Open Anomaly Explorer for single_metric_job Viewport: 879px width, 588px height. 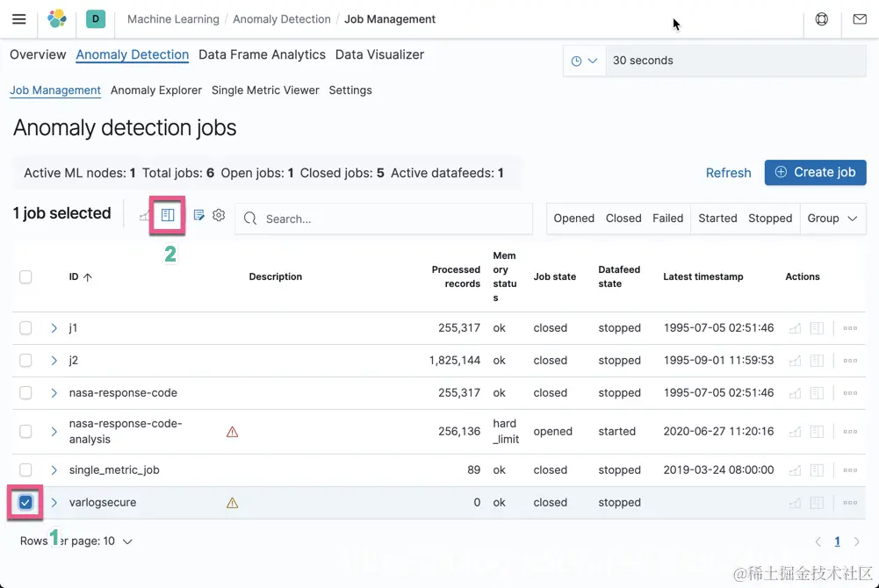coord(817,470)
